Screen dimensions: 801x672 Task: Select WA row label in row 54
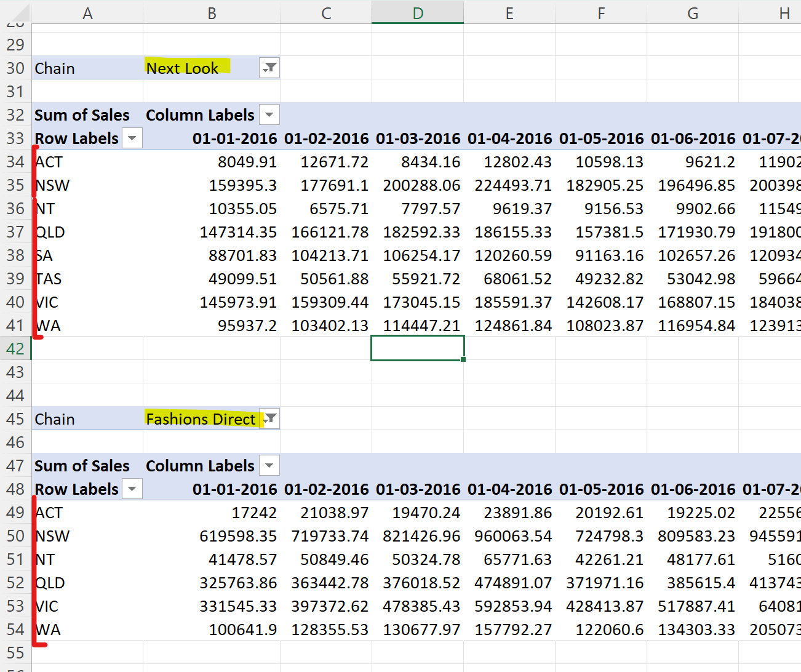click(87, 629)
